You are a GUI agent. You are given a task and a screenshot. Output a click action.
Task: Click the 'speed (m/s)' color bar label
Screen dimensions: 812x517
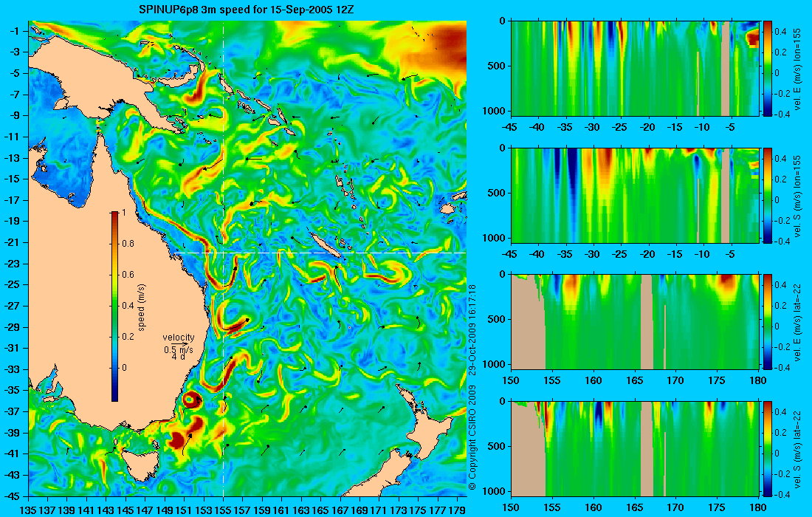[142, 308]
